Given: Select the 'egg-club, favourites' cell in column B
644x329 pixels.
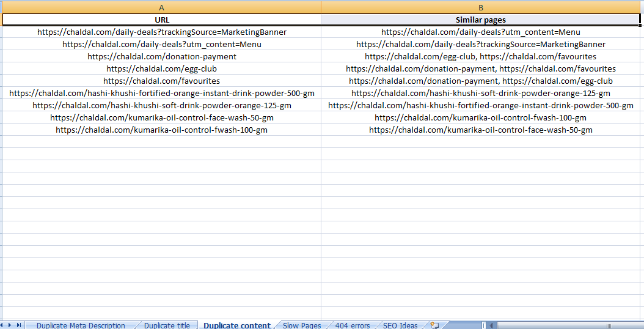Looking at the screenshot, I should pyautogui.click(x=480, y=56).
